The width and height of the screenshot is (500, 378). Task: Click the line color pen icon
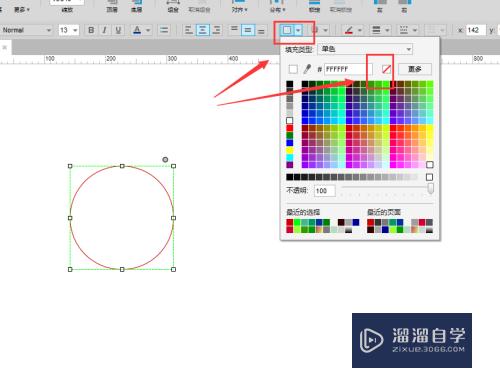click(349, 30)
